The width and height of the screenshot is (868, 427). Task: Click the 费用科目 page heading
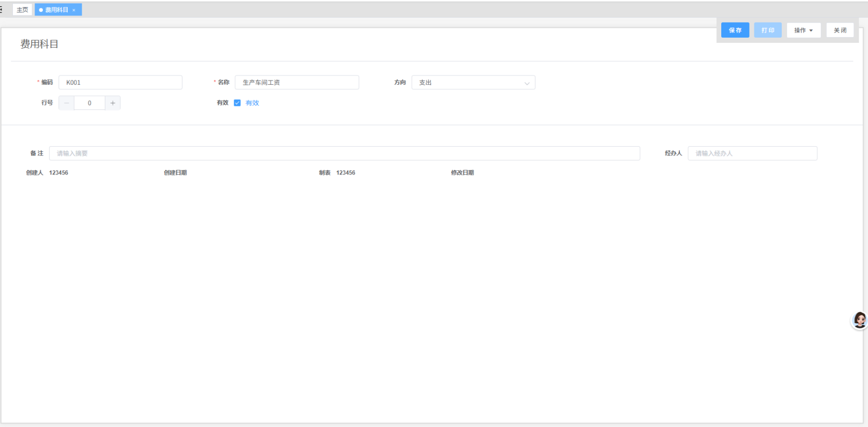click(39, 44)
